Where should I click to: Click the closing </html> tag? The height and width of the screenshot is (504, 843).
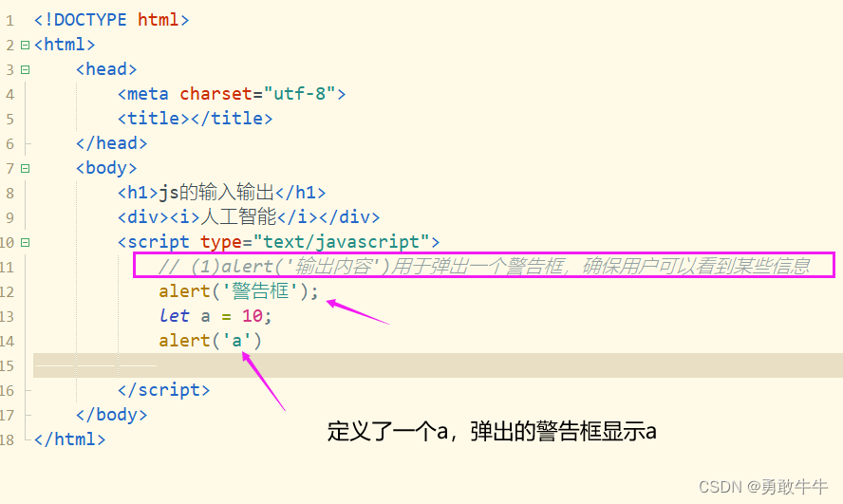click(70, 439)
